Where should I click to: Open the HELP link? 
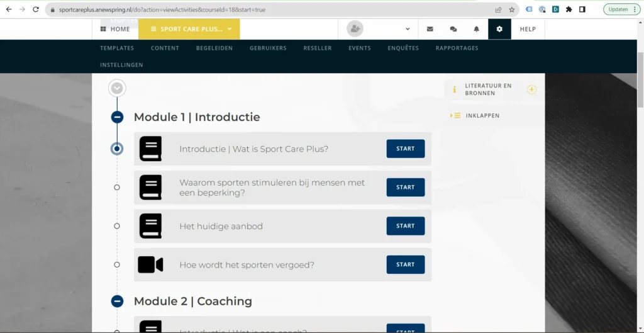[528, 29]
